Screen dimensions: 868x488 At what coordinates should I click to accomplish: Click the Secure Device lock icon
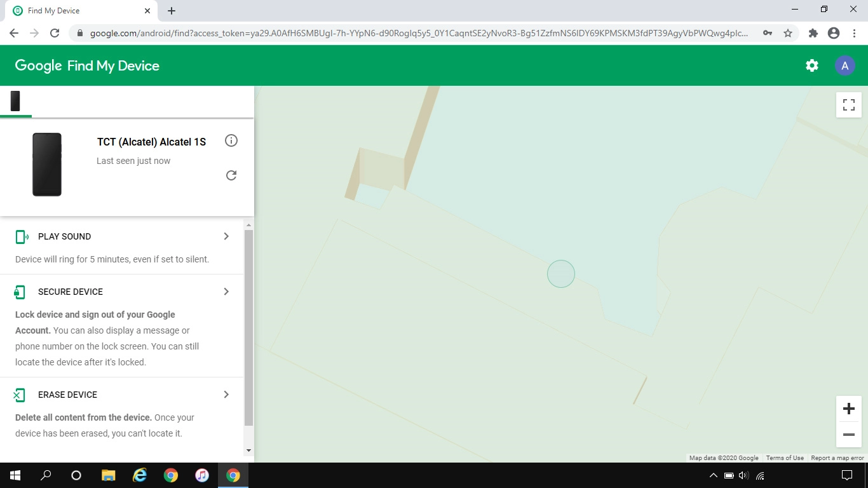pos(20,292)
